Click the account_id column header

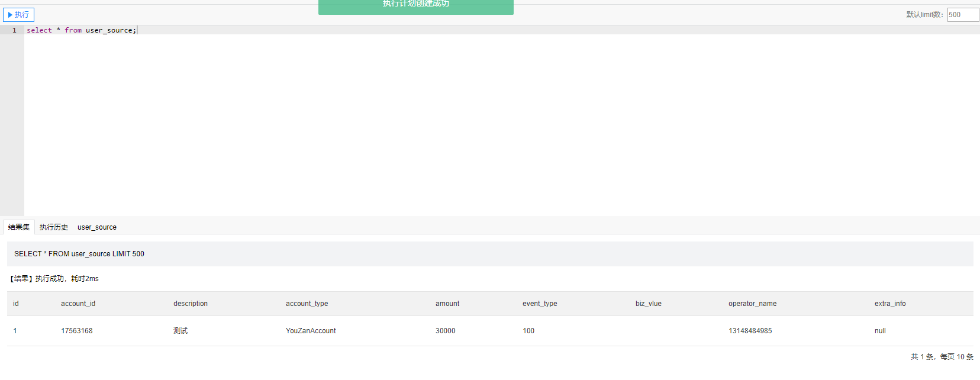pyautogui.click(x=78, y=304)
